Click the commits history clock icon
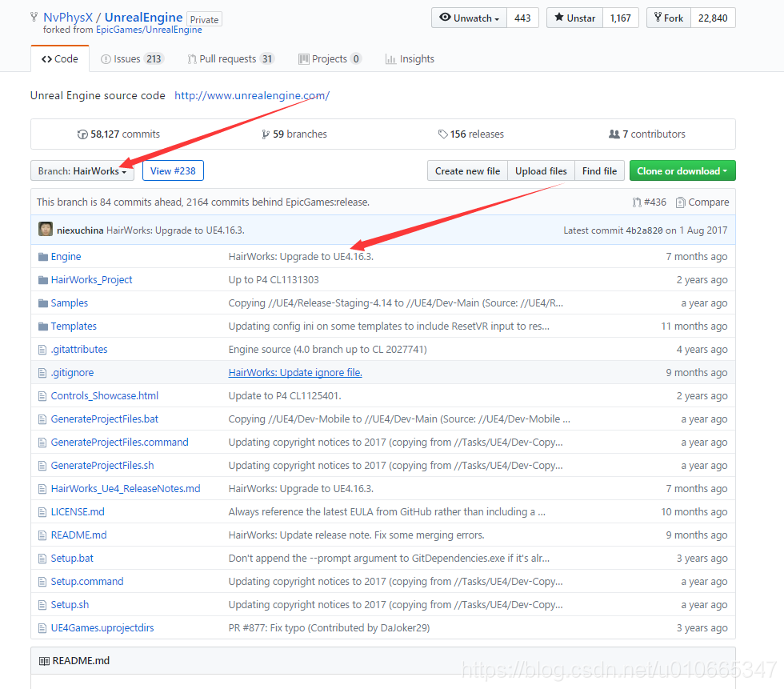The height and width of the screenshot is (689, 784). [82, 134]
